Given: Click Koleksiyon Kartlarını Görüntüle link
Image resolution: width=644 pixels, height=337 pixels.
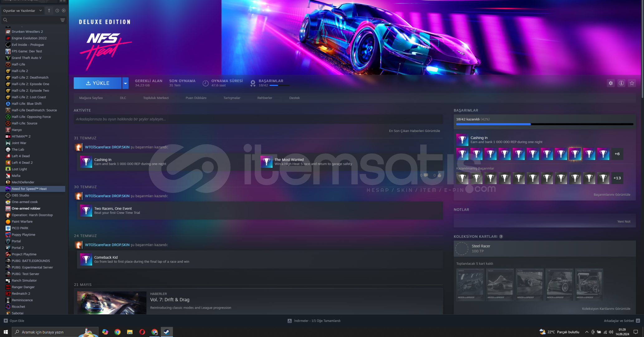Looking at the screenshot, I should click(x=606, y=309).
